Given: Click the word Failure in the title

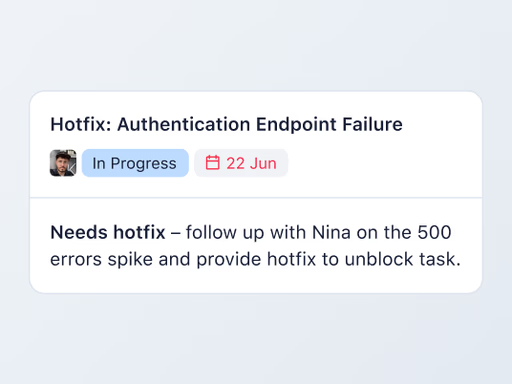Looking at the screenshot, I should coord(373,124).
